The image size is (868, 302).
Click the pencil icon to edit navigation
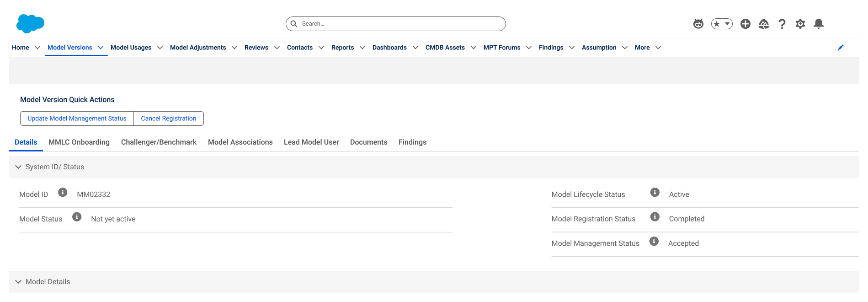click(841, 48)
